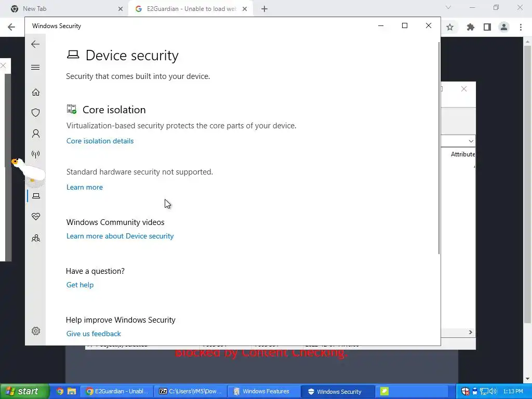Click Core isolation details link
Image resolution: width=532 pixels, height=399 pixels.
(x=100, y=141)
